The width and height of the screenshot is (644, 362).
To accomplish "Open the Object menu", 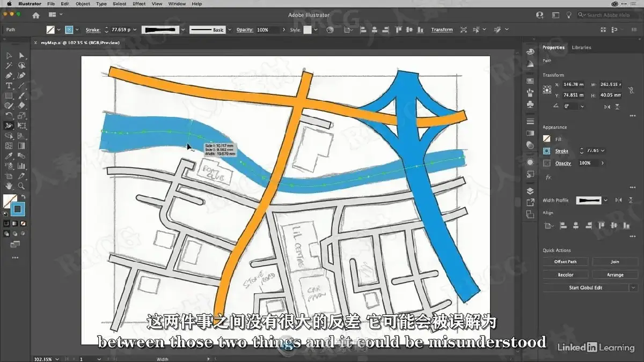I will (x=83, y=4).
